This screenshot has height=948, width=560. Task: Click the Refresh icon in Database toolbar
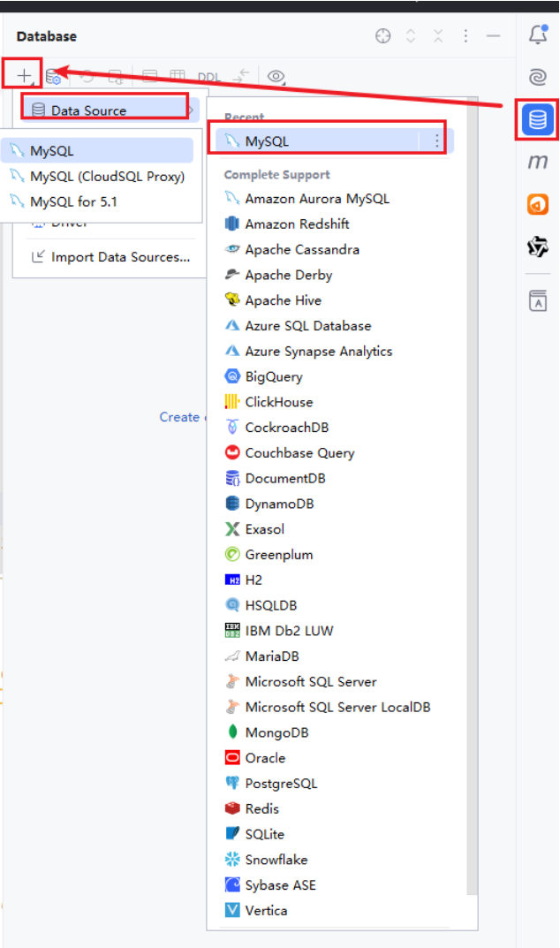pos(87,76)
